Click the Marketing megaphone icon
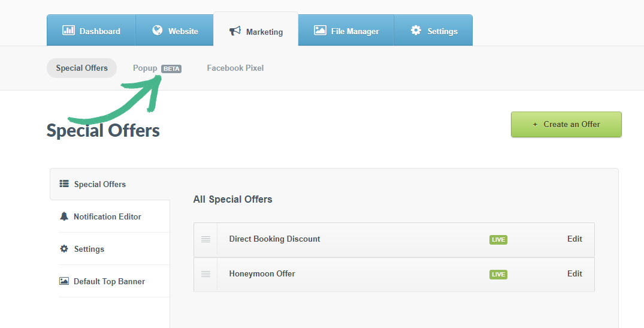 (235, 31)
